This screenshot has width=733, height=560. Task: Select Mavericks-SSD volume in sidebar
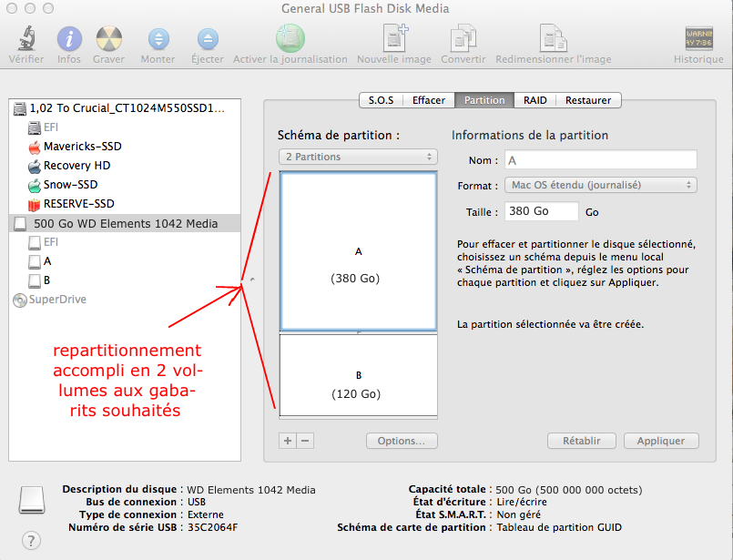[82, 147]
